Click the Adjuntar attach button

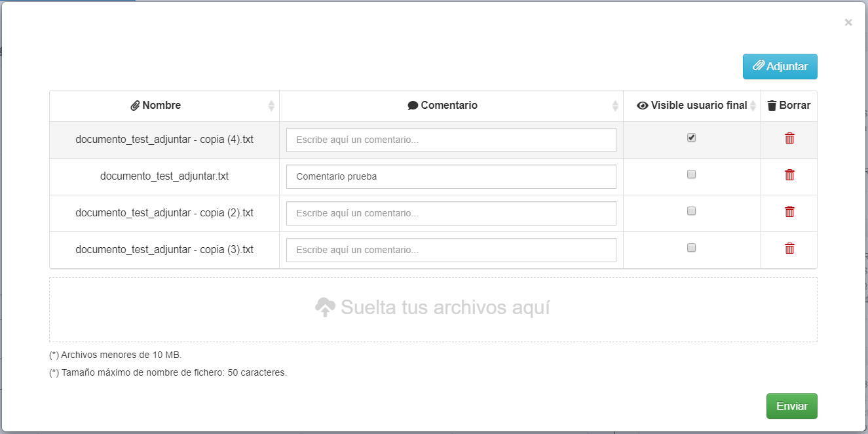click(x=780, y=66)
